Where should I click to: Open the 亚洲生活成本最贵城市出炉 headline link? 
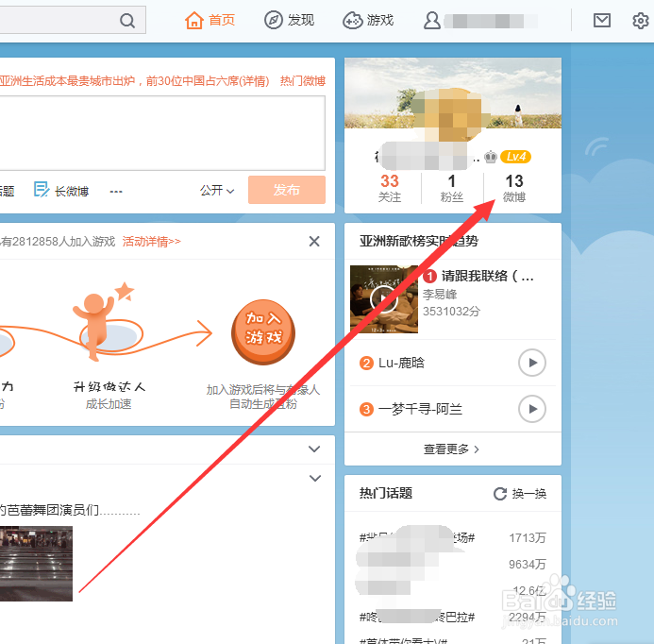pyautogui.click(x=134, y=81)
